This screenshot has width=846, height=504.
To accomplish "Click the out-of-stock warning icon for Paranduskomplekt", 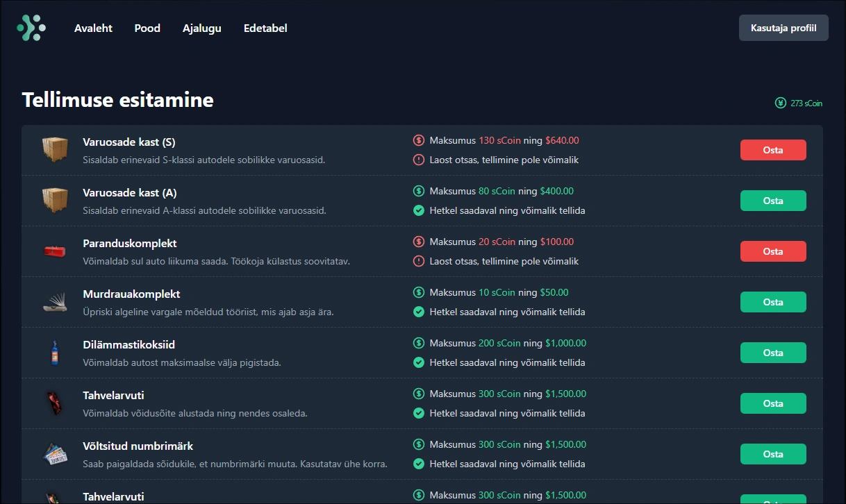I will 419,262.
